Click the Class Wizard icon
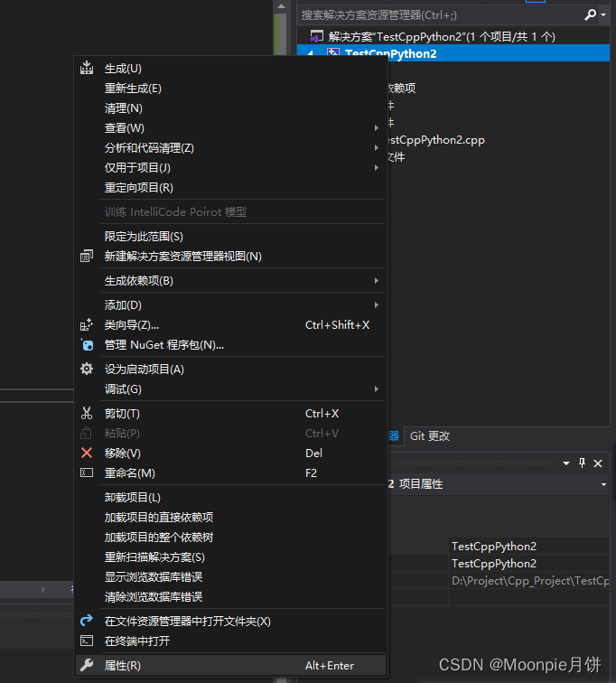The height and width of the screenshot is (683, 616). pos(87,325)
